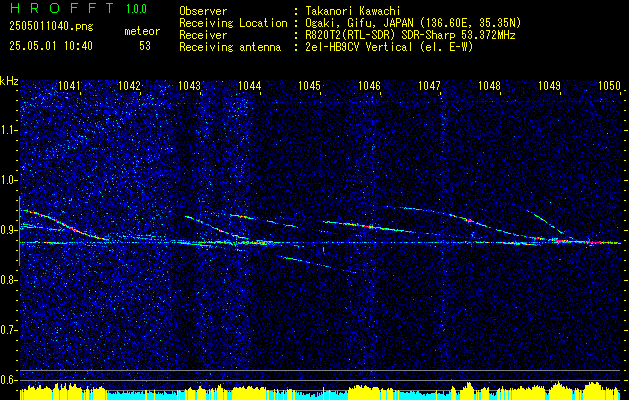629x400 pixels.
Task: Click the yellow signal level bars under 1041
Action: pyautogui.click(x=62, y=391)
